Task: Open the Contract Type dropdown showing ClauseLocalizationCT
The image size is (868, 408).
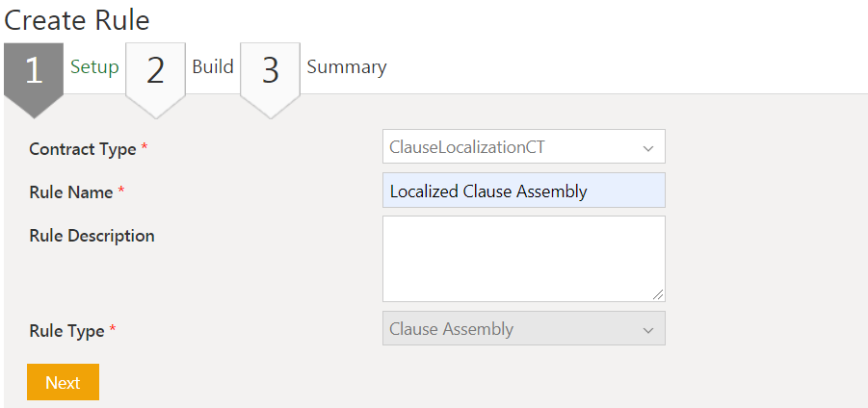Action: click(x=511, y=147)
